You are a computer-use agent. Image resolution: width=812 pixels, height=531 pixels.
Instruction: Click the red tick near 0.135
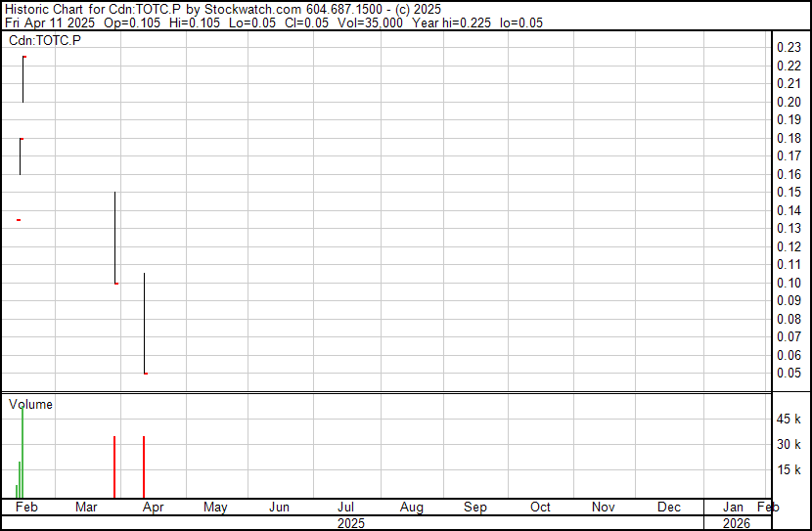tap(19, 220)
